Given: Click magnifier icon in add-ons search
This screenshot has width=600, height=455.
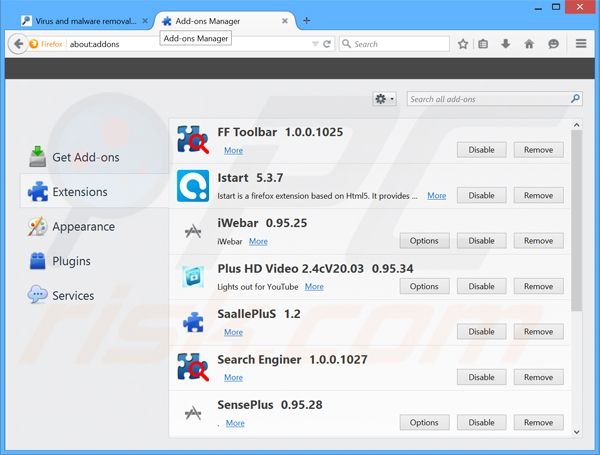Looking at the screenshot, I should pyautogui.click(x=575, y=99).
